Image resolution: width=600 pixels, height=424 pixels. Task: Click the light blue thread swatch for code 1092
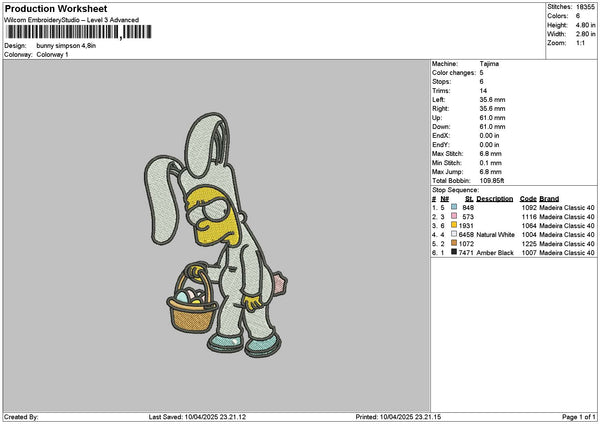click(454, 207)
